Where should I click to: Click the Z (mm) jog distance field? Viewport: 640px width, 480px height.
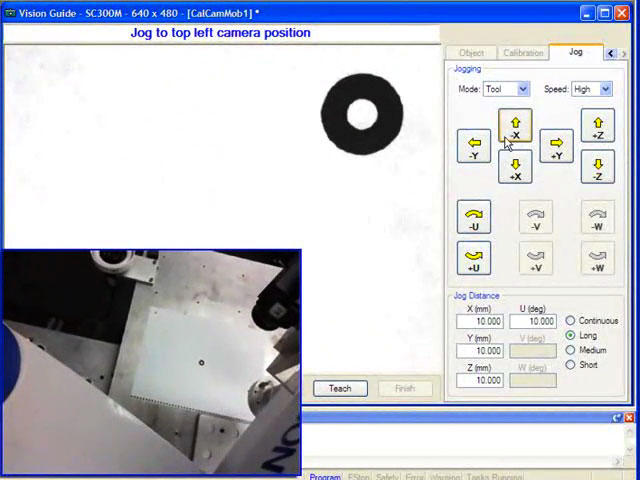480,380
